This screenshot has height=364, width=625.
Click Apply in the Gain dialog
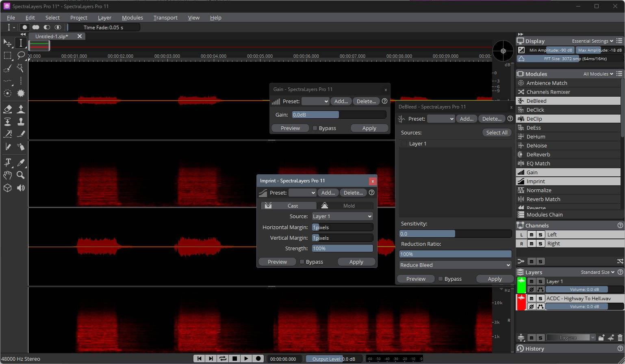(x=369, y=128)
